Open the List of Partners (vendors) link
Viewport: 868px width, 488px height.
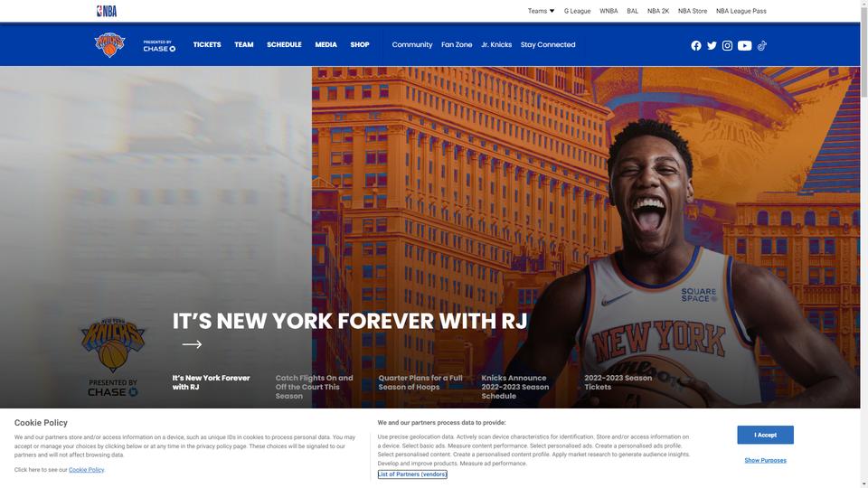pyautogui.click(x=412, y=474)
